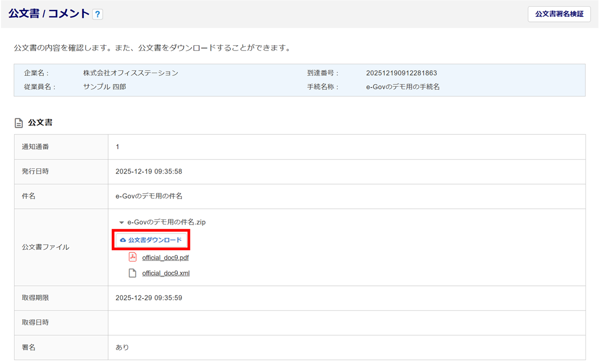Click the 到達番号 value 202512190912281863
This screenshot has height=364, width=599.
(402, 73)
